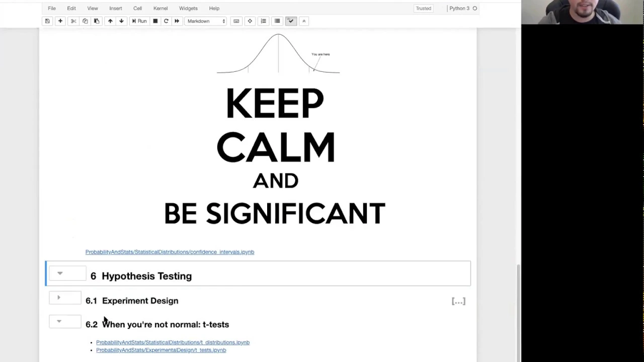This screenshot has width=644, height=362.
Task: Open the Kernel menu
Action: 160,8
